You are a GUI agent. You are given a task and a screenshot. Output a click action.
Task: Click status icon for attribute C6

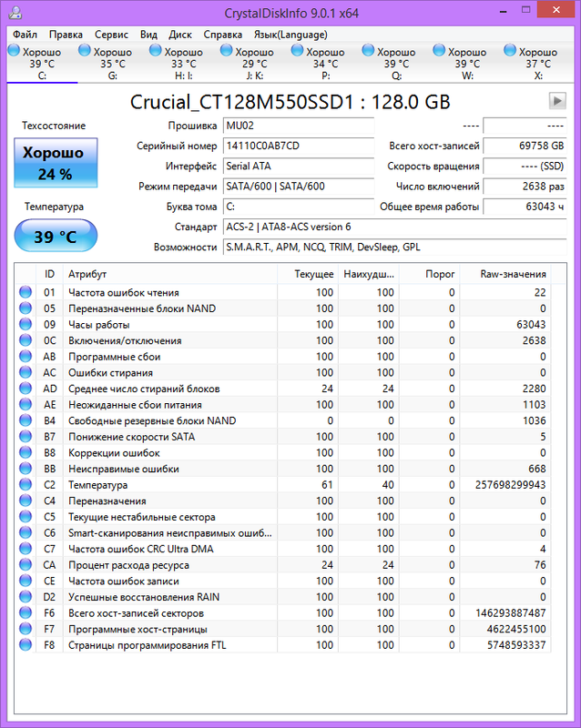pos(25,532)
